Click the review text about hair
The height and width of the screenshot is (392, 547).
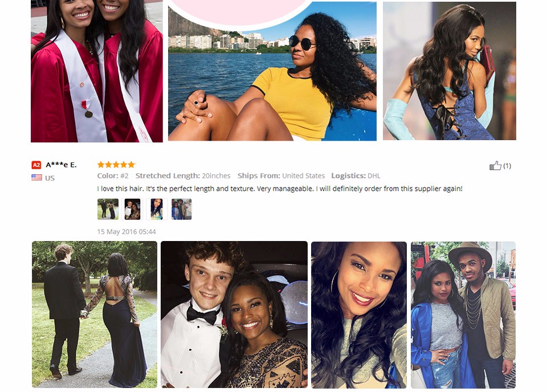(280, 189)
